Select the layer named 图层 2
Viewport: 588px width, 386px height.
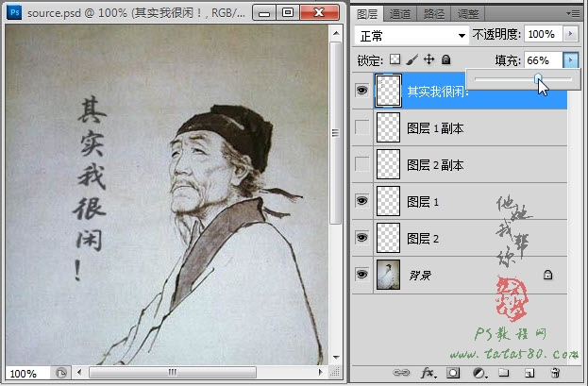(460, 238)
